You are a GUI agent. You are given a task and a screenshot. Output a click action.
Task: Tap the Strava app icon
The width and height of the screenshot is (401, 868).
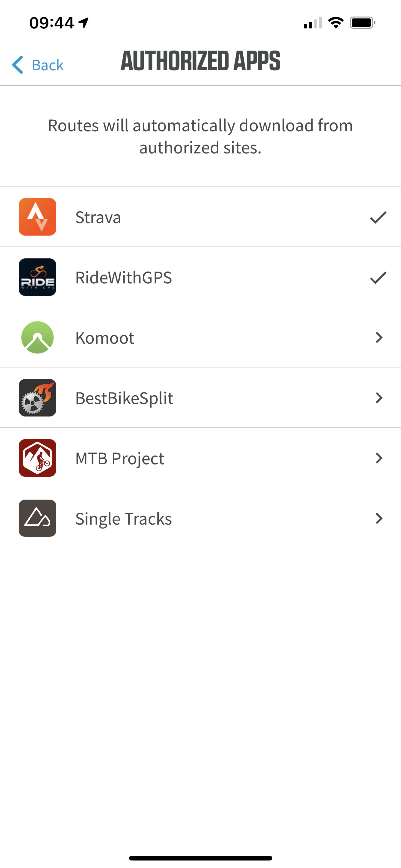[x=37, y=217]
